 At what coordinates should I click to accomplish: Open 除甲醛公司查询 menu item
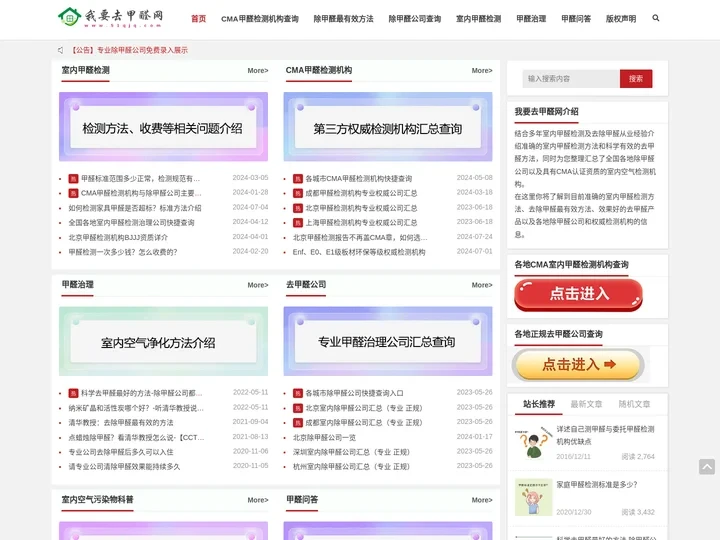[x=415, y=19]
